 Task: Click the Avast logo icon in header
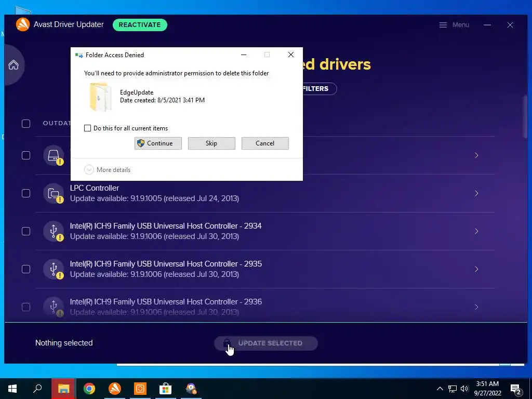pyautogui.click(x=23, y=24)
